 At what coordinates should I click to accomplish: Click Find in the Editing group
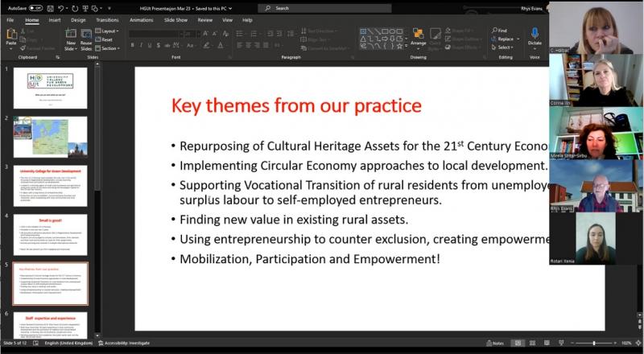click(499, 31)
